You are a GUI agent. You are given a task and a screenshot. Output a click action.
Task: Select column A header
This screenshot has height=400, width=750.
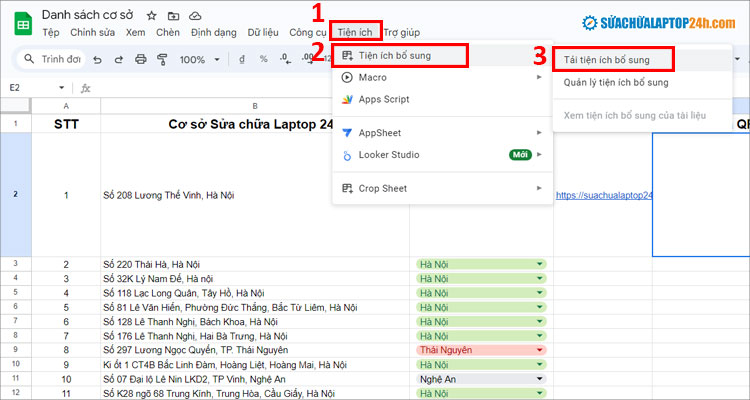click(x=66, y=106)
